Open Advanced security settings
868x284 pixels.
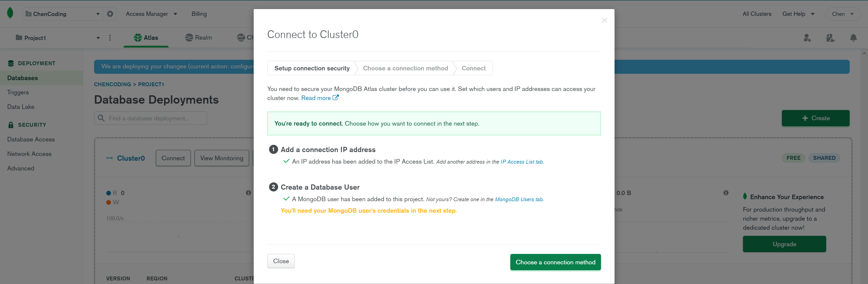coord(21,168)
